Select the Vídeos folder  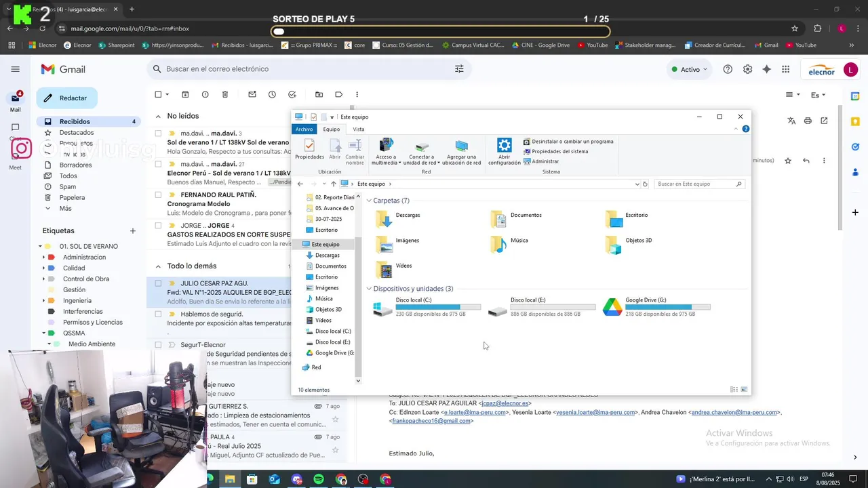coord(395,269)
